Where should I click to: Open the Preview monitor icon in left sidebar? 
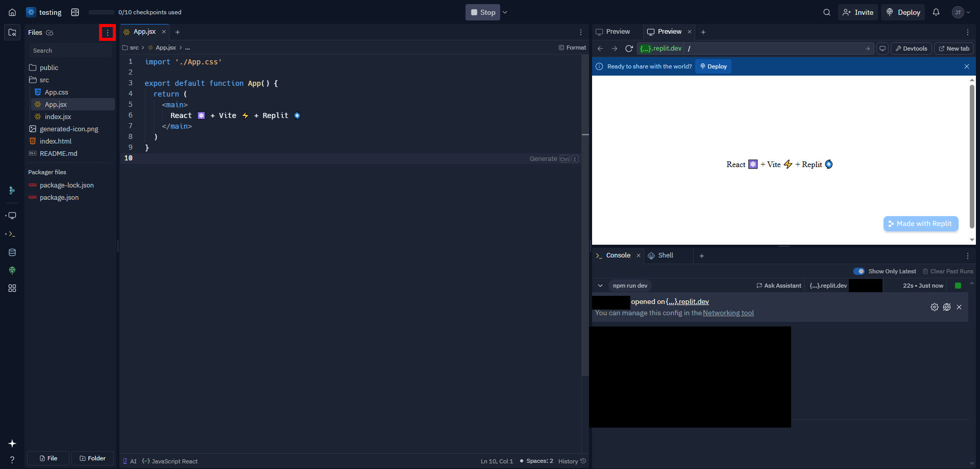[12, 216]
